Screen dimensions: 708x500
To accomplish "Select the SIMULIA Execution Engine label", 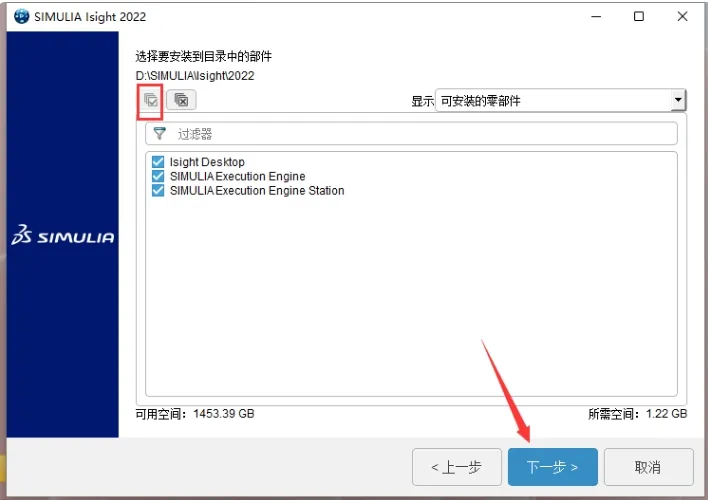I will tap(238, 176).
